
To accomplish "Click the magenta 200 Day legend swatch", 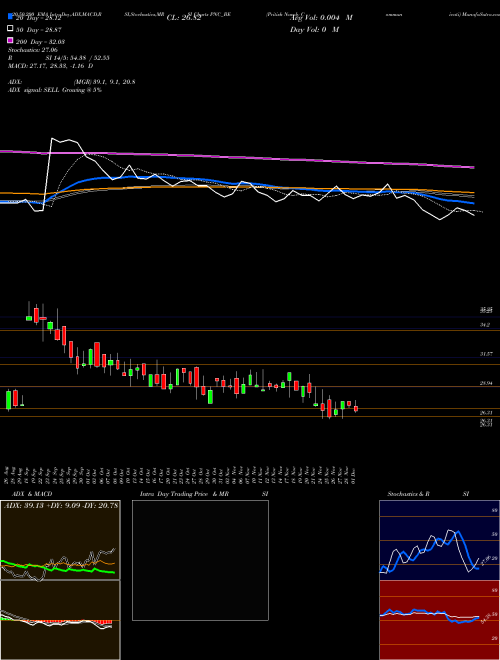I will point(10,41).
